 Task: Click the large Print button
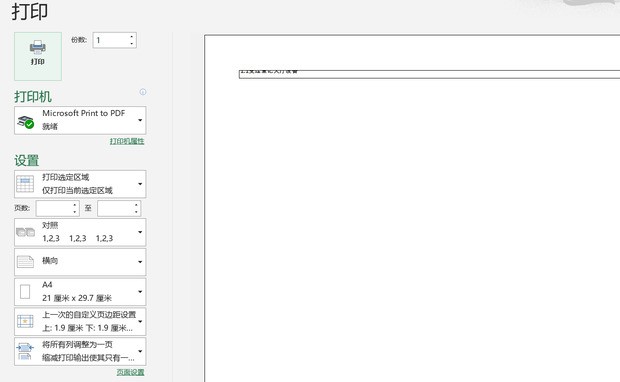[x=38, y=56]
